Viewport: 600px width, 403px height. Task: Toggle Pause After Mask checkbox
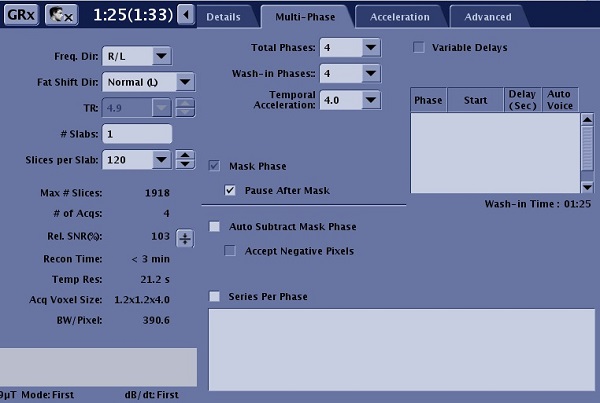(x=231, y=190)
